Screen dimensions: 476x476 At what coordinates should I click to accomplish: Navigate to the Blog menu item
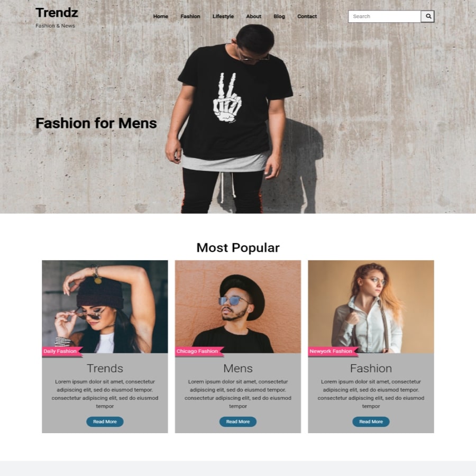point(279,16)
